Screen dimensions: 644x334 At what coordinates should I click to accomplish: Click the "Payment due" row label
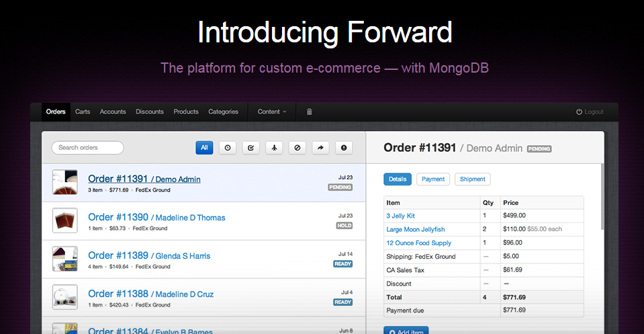405,310
